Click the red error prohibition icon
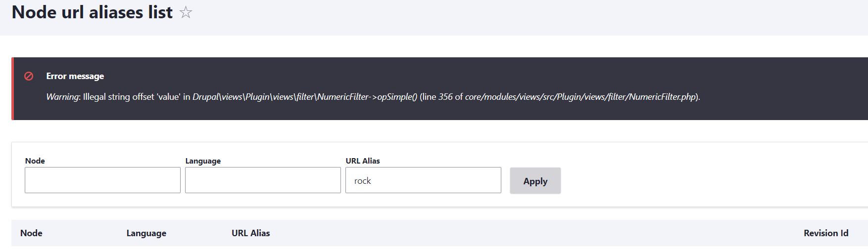This screenshot has width=868, height=251. tap(29, 76)
